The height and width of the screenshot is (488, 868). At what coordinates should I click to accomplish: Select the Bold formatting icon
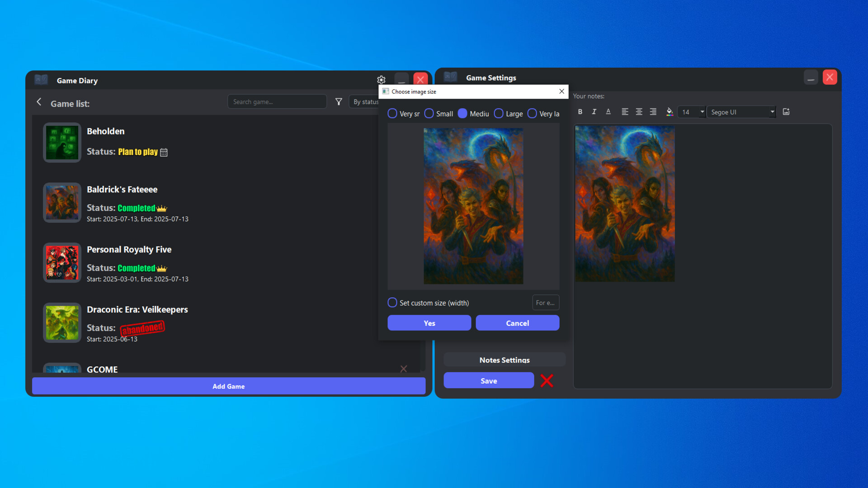[x=580, y=112]
